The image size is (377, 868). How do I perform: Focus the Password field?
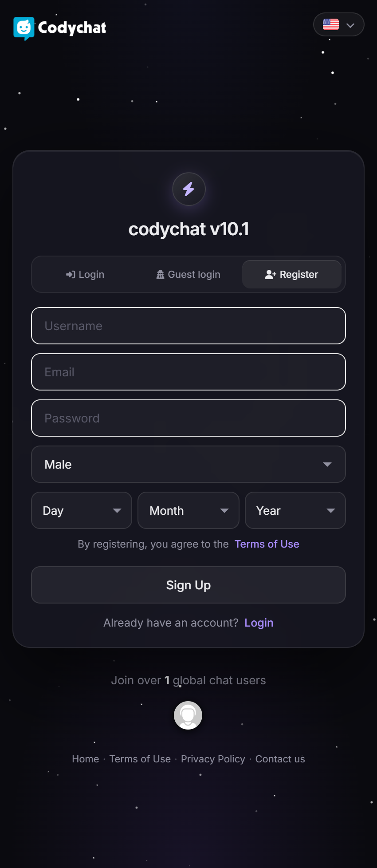(x=188, y=418)
